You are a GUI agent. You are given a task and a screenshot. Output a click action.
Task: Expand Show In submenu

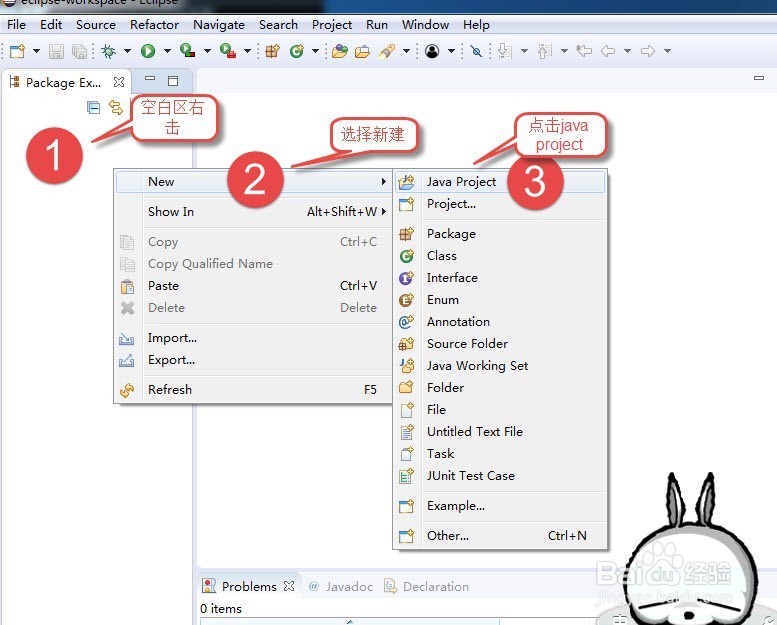coord(253,212)
